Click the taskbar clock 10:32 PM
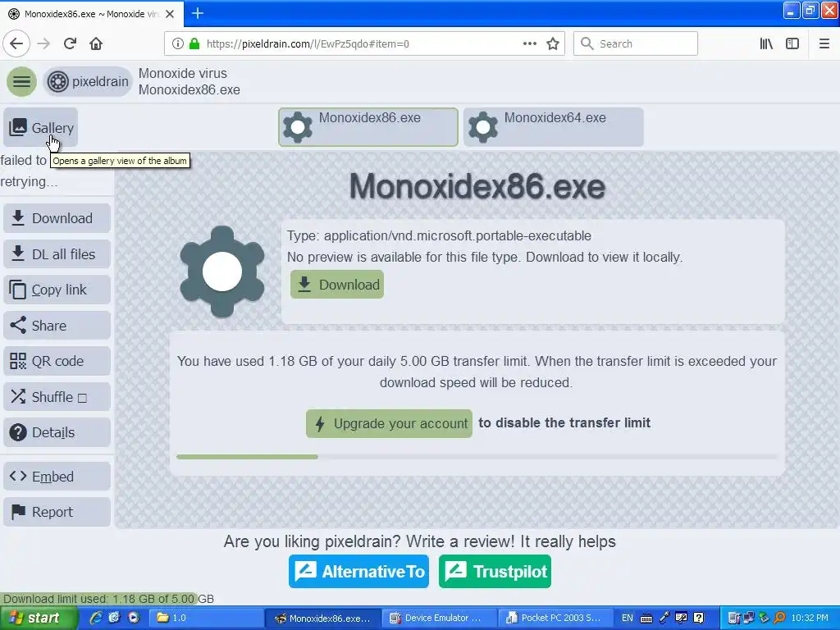Image resolution: width=840 pixels, height=630 pixels. (x=810, y=619)
